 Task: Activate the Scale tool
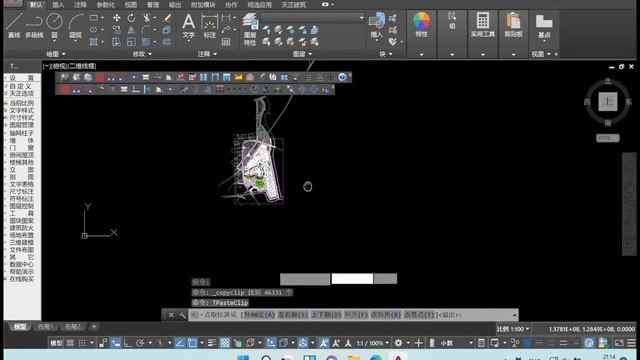pos(131,42)
